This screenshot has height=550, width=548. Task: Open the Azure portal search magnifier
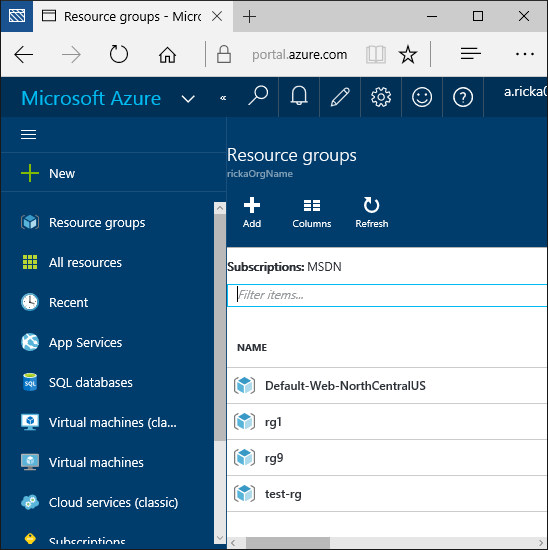pos(258,97)
